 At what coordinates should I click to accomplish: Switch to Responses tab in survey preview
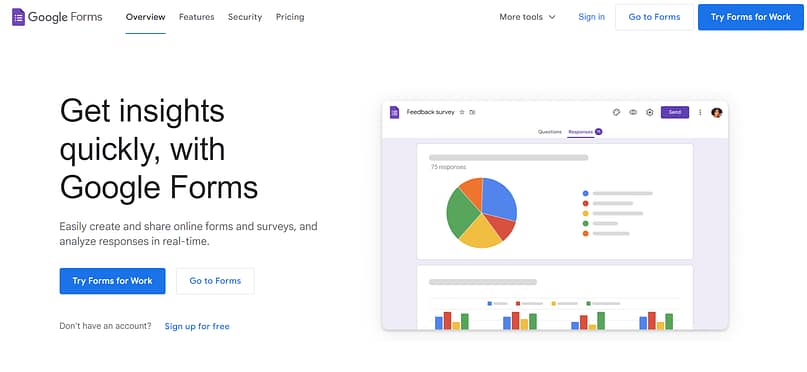coord(585,132)
